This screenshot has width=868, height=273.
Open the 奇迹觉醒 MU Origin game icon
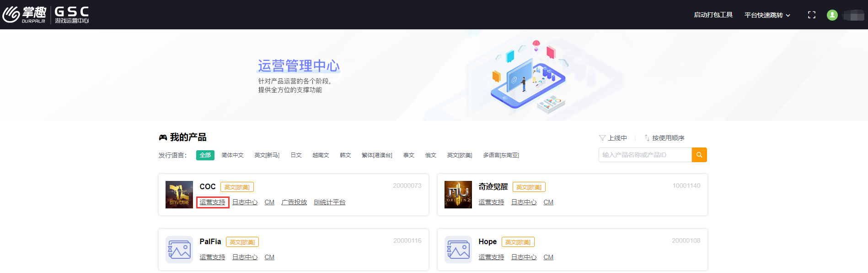[458, 195]
